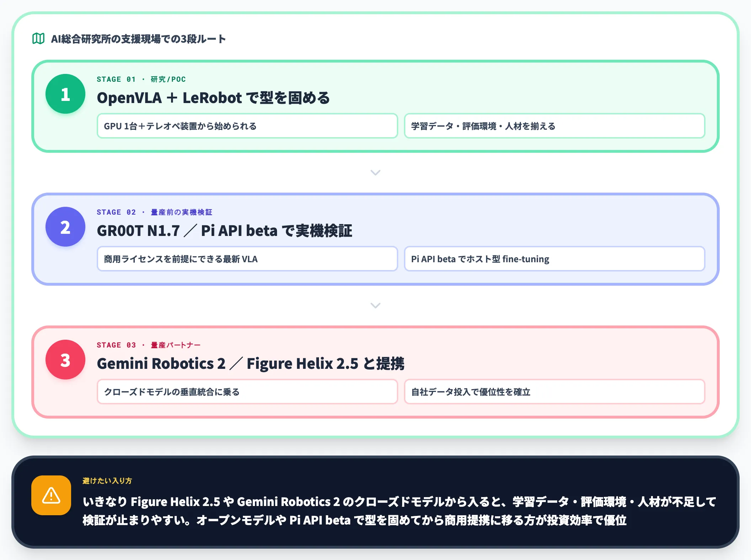The image size is (751, 560).
Task: Click the 'OpenVLA + LeRobot で型を固める' heading
Action: (213, 98)
